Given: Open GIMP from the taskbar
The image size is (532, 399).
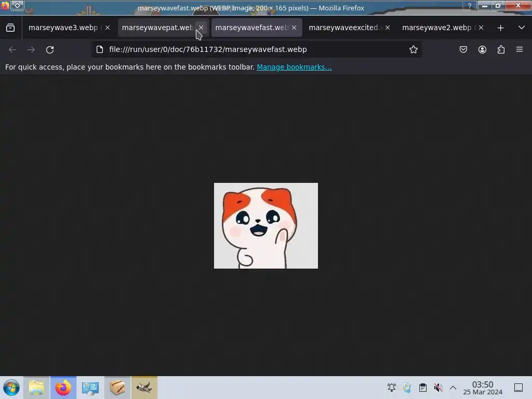Looking at the screenshot, I should click(x=144, y=388).
